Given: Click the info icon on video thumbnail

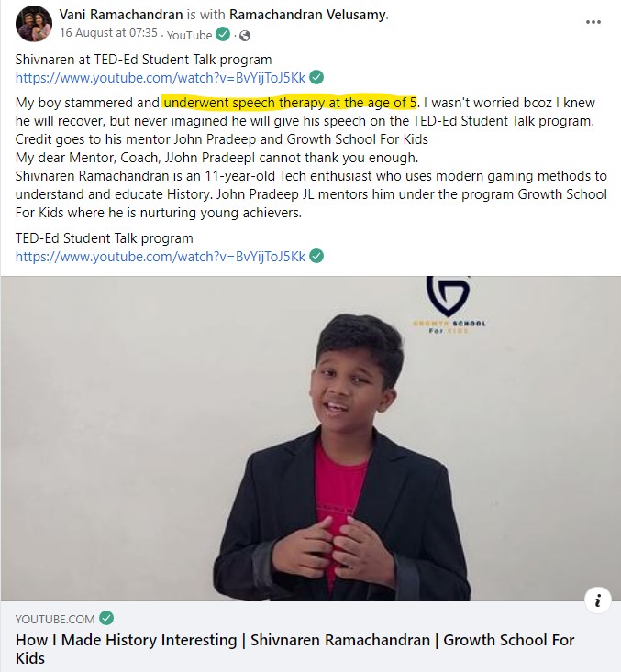Looking at the screenshot, I should (598, 600).
